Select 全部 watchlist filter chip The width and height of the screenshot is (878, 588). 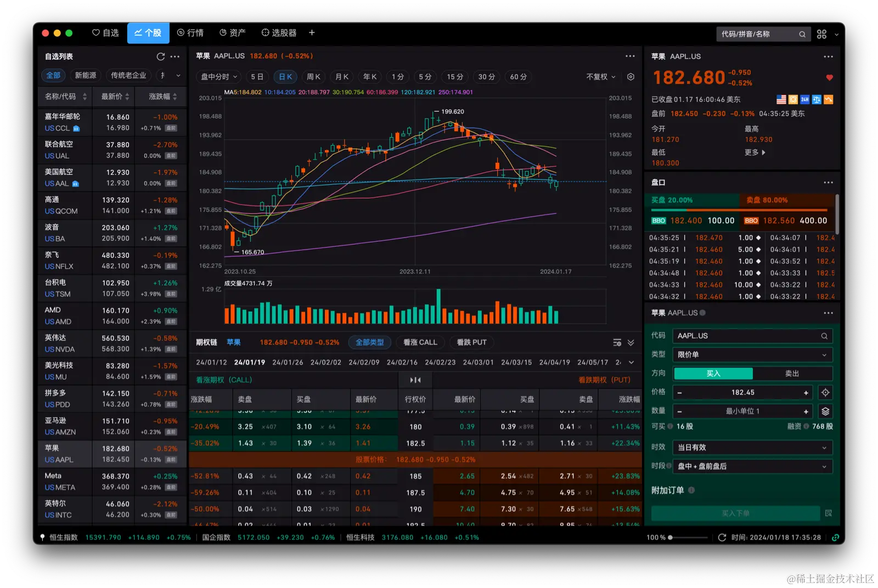(54, 75)
